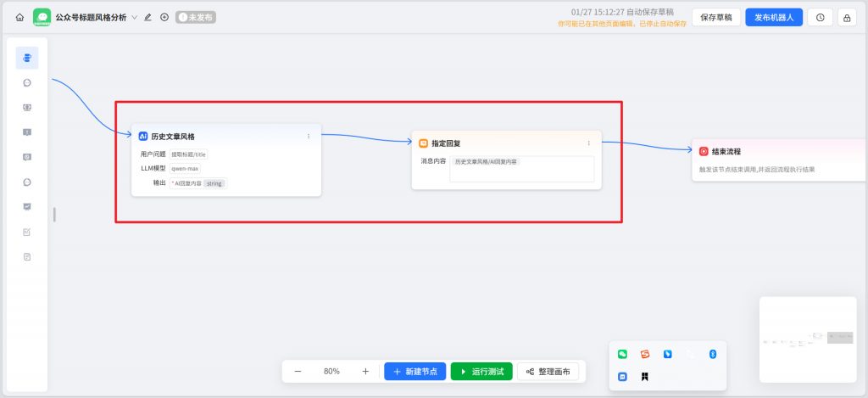Zoom in with plus button
Screen dimensions: 868x398
pyautogui.click(x=365, y=372)
